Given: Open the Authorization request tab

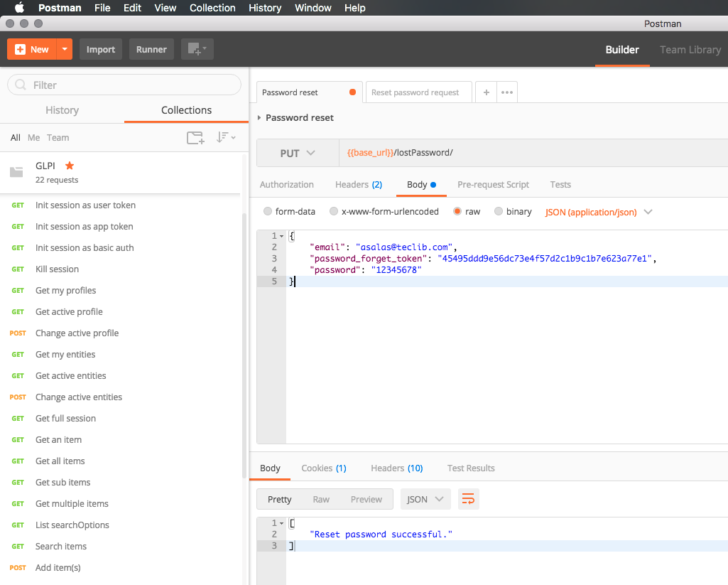Looking at the screenshot, I should point(286,185).
